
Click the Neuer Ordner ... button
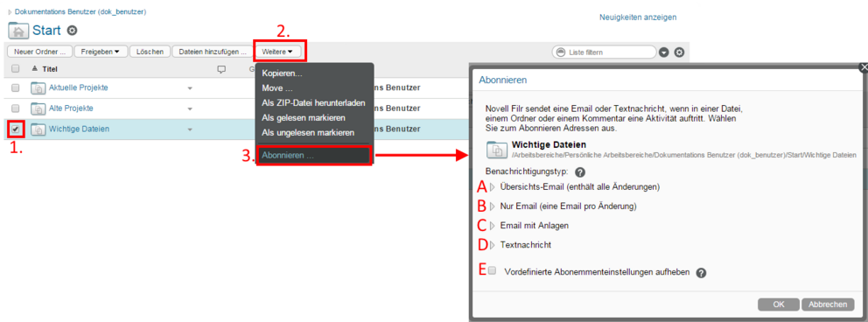tap(39, 52)
